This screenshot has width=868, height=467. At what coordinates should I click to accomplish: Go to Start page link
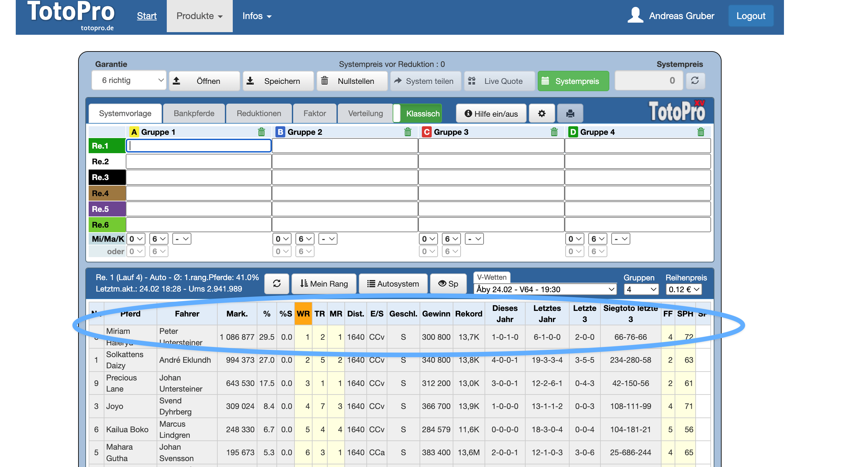tap(146, 16)
